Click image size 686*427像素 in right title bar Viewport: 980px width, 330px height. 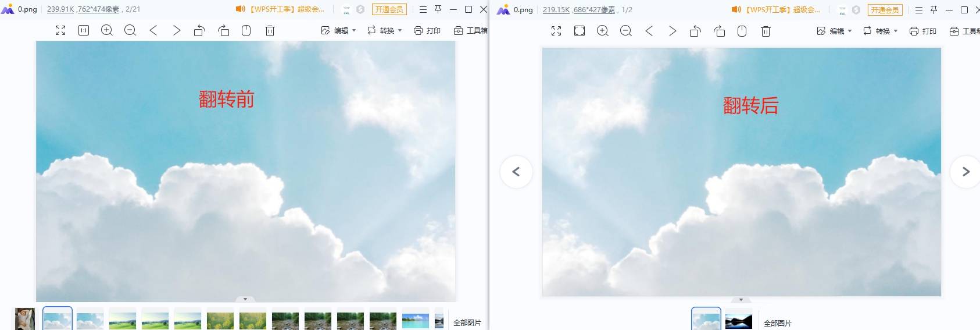point(595,10)
